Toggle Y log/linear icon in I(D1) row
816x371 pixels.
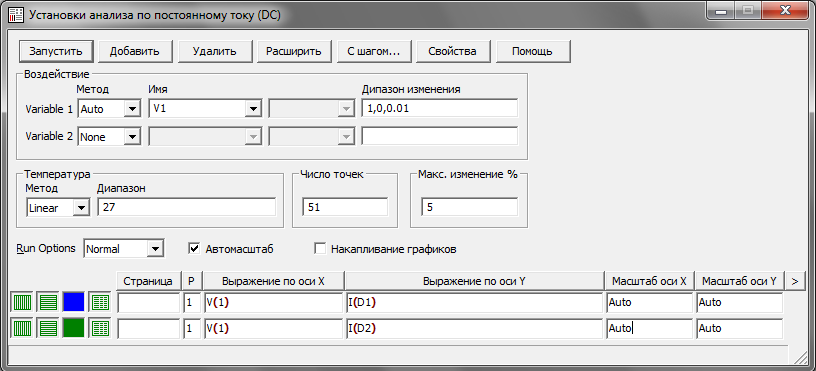pos(47,302)
